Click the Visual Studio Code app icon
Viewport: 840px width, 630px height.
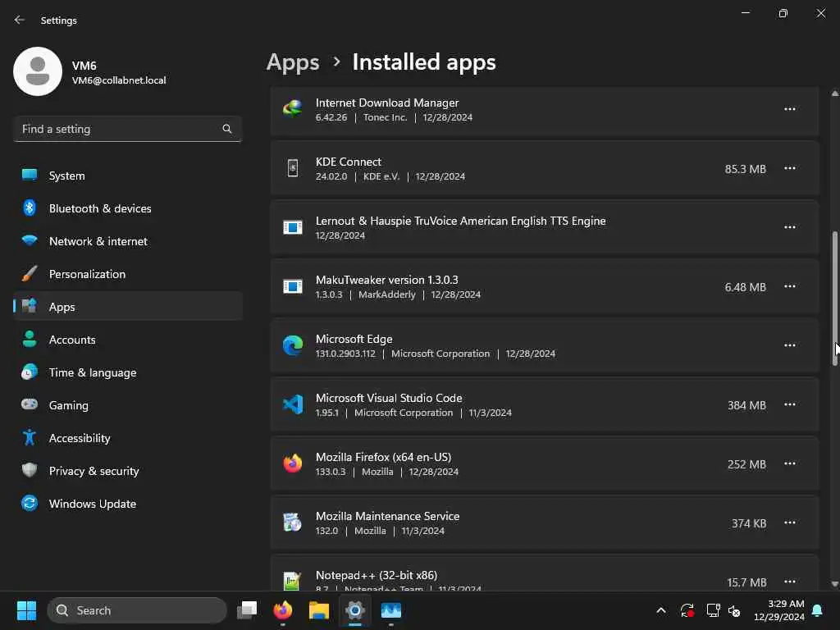pos(293,404)
